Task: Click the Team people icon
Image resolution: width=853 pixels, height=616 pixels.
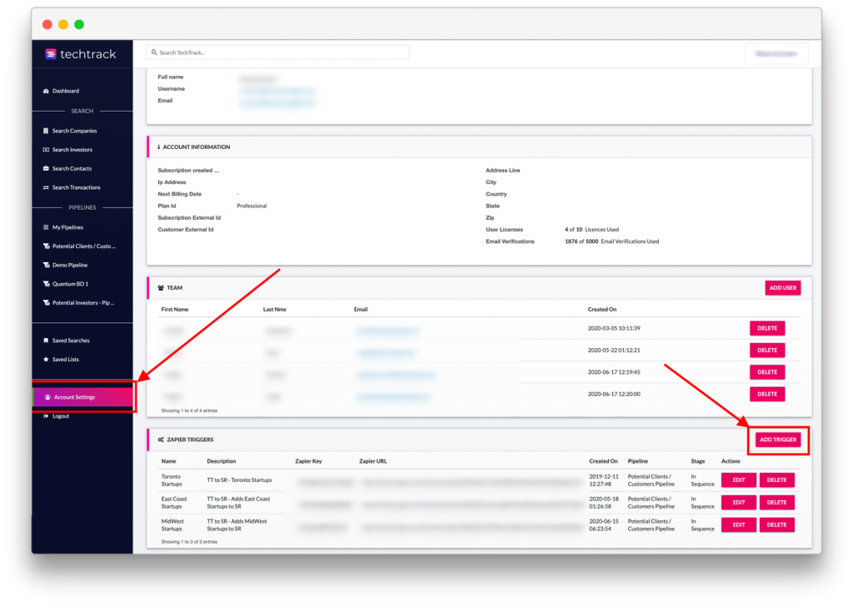Action: coord(161,288)
